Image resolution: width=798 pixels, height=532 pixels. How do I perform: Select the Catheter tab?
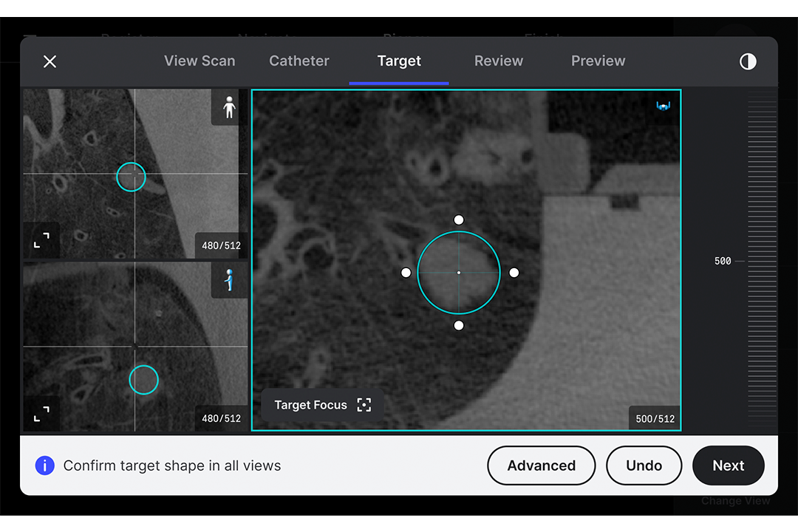click(299, 61)
